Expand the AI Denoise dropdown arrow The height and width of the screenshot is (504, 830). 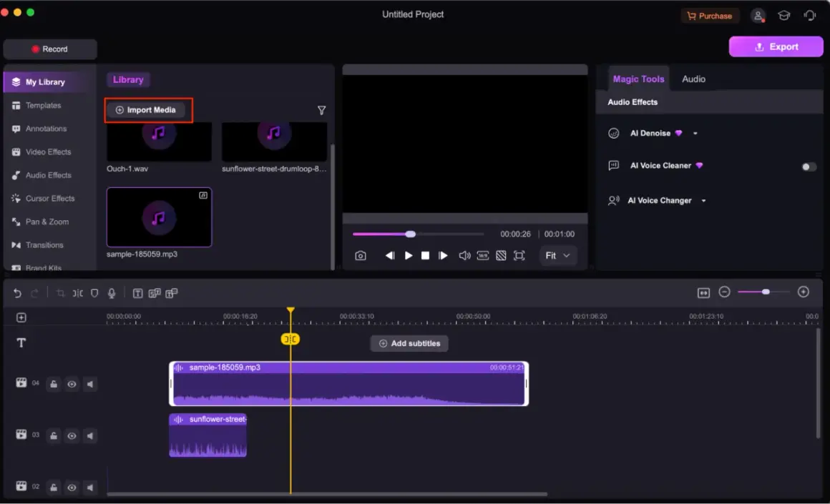tap(695, 133)
